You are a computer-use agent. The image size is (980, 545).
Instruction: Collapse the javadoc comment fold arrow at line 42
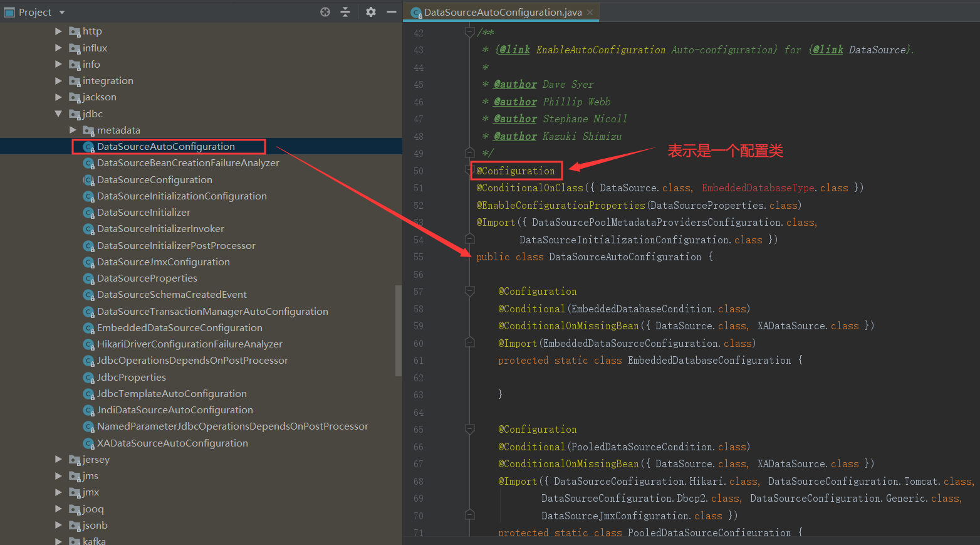469,31
